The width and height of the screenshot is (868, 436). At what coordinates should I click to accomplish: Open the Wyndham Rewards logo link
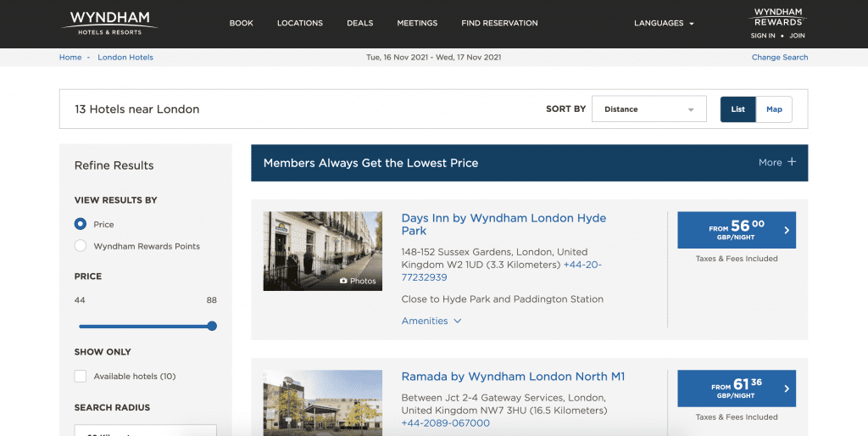[778, 17]
